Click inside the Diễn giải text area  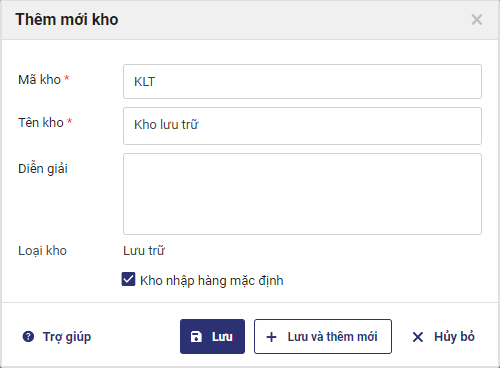pyautogui.click(x=302, y=194)
